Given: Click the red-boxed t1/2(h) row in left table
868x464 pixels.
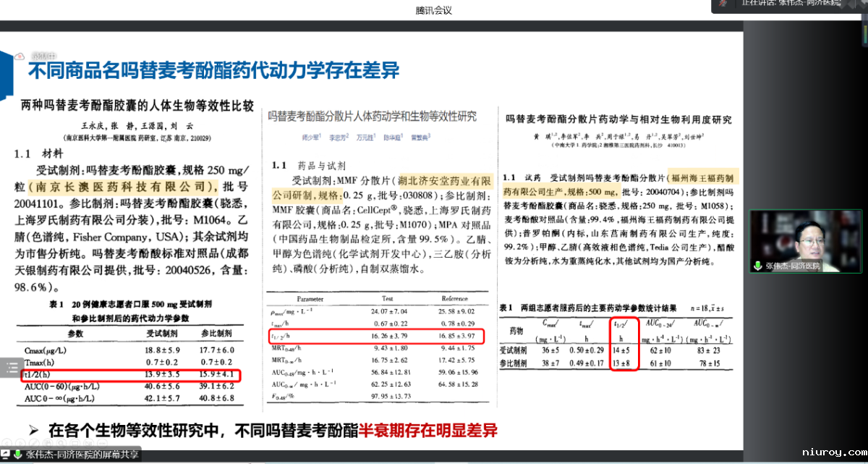Looking at the screenshot, I should 131,374.
